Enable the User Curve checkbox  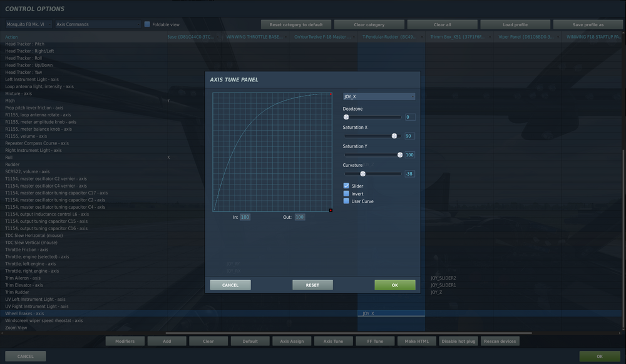tap(346, 201)
